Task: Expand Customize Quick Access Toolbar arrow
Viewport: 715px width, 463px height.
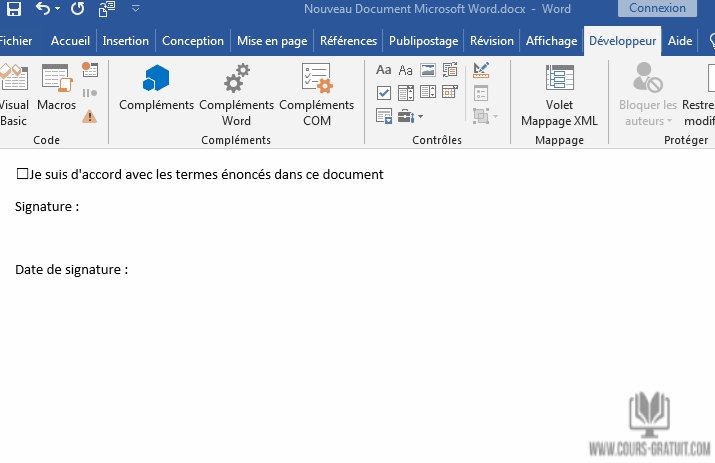Action: tap(135, 9)
